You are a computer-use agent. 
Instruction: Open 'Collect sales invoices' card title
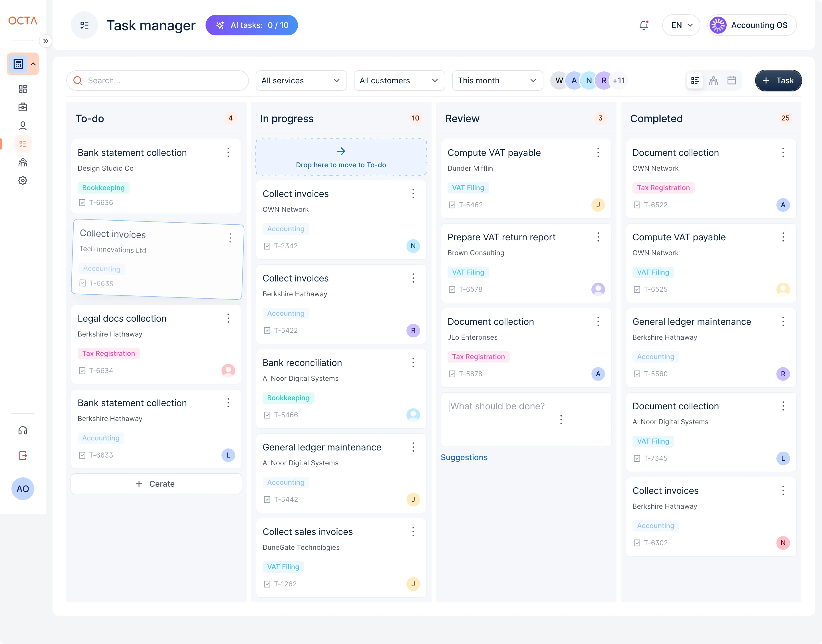(x=308, y=532)
